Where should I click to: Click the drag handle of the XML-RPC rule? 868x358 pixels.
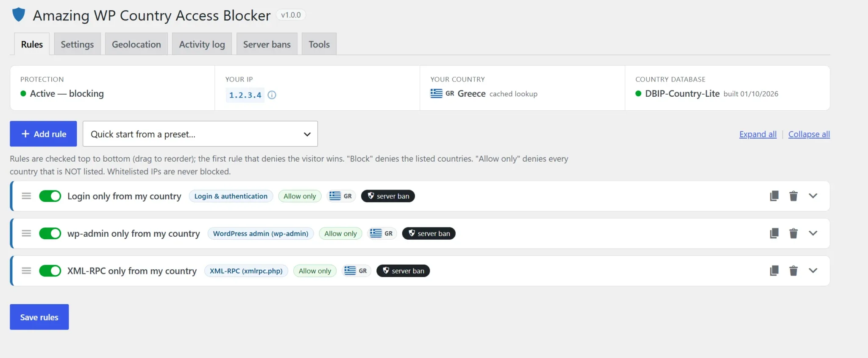(26, 271)
